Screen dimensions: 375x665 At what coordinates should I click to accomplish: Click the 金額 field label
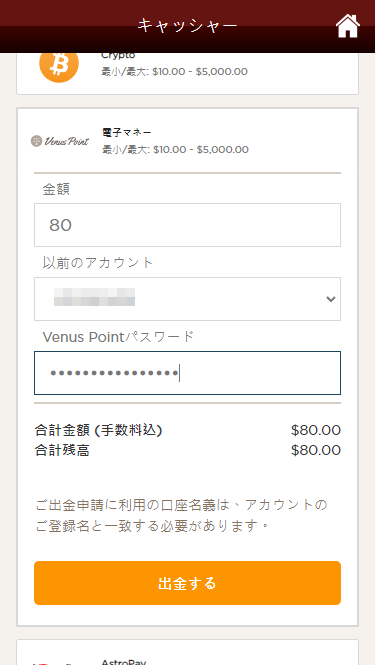click(56, 189)
